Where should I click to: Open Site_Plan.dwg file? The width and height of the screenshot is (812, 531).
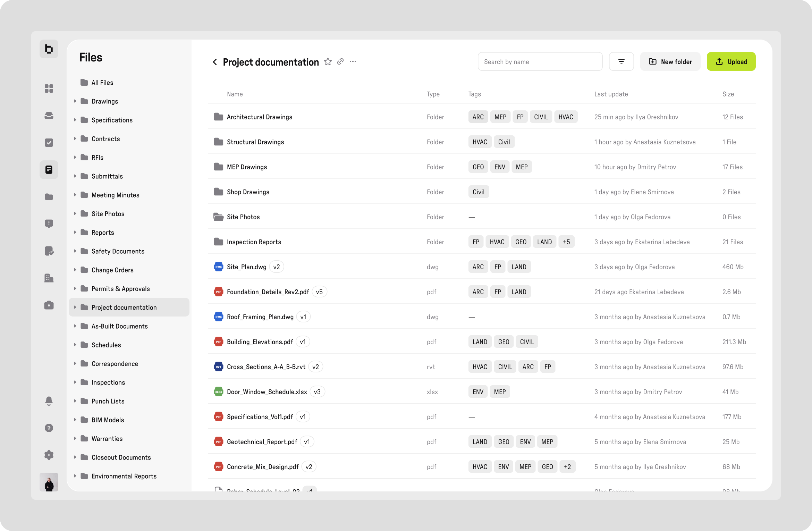pos(246,267)
